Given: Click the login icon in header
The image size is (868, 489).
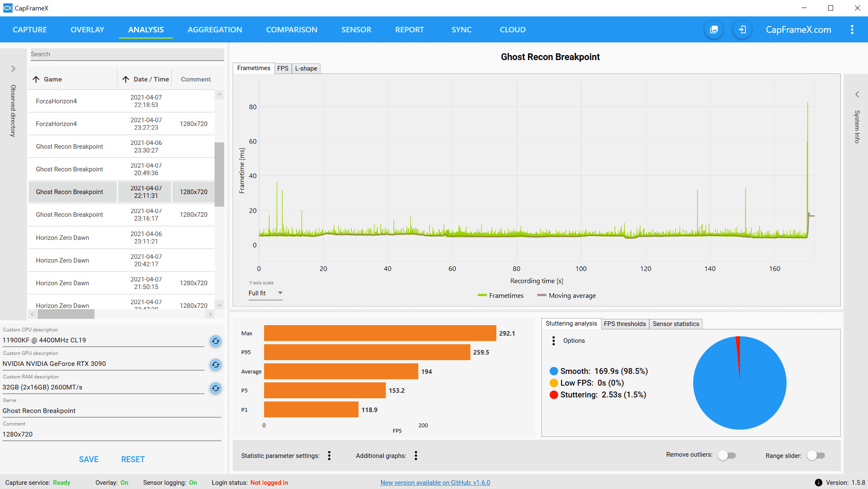Looking at the screenshot, I should 742,30.
